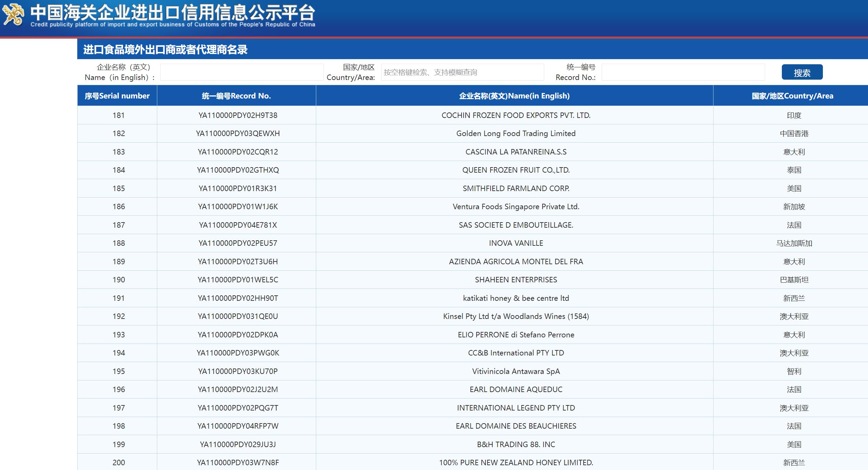Click Ventura Foods Singapore Private Ltd.
The image size is (868, 470).
tap(516, 206)
